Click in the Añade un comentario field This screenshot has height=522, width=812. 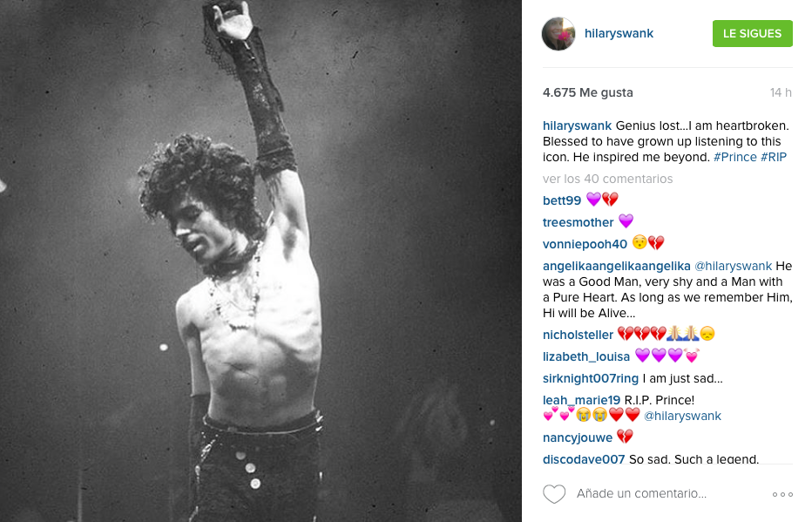click(641, 493)
